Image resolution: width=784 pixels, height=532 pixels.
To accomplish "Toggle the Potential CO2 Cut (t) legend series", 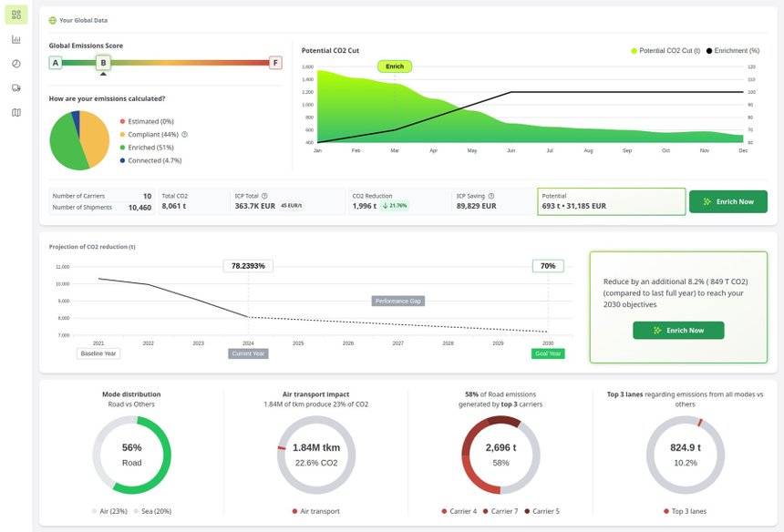I will tap(665, 50).
